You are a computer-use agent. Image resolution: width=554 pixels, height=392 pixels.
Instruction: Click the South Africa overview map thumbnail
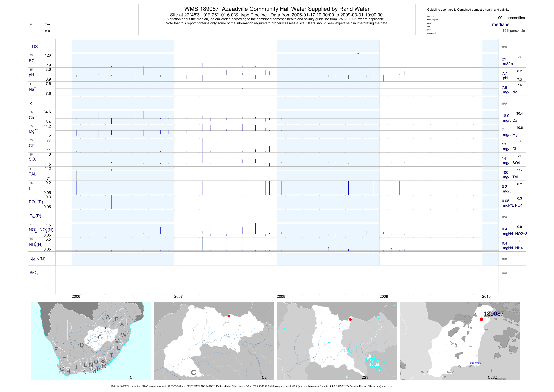coord(91,341)
